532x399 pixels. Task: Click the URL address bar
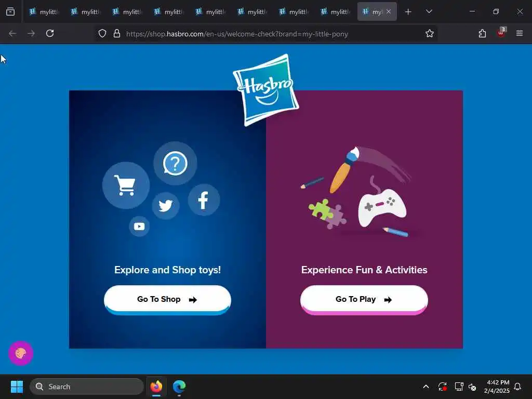(x=267, y=34)
